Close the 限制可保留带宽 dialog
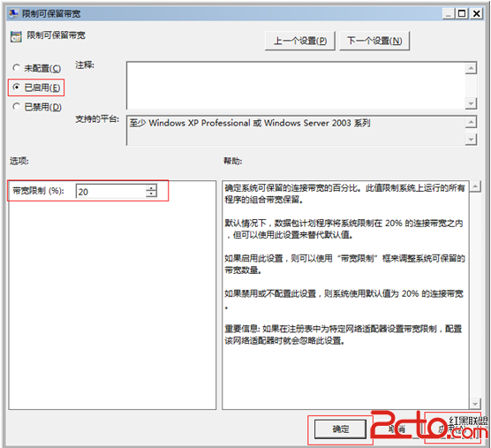 click(476, 14)
